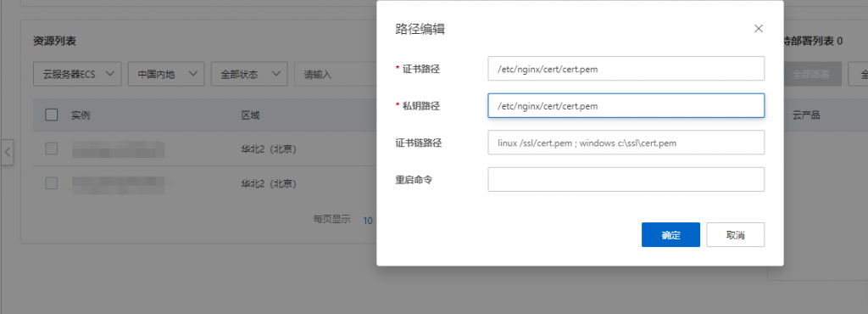Open the 全部状态 status dropdown
Screen dimensions: 868x314
tap(249, 74)
